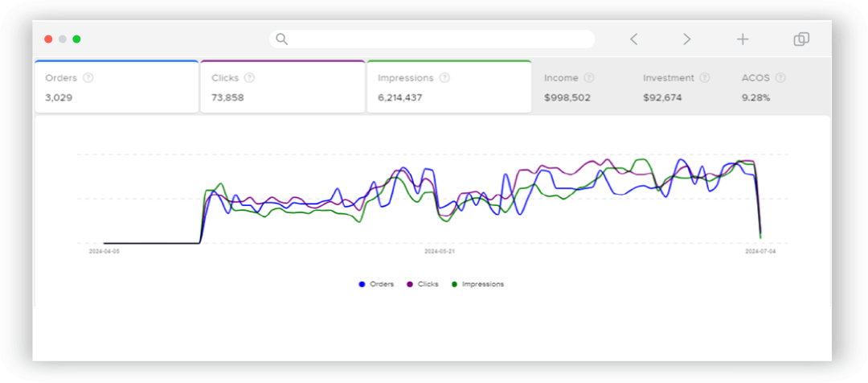
Task: Click the browser back arrow
Action: (633, 39)
